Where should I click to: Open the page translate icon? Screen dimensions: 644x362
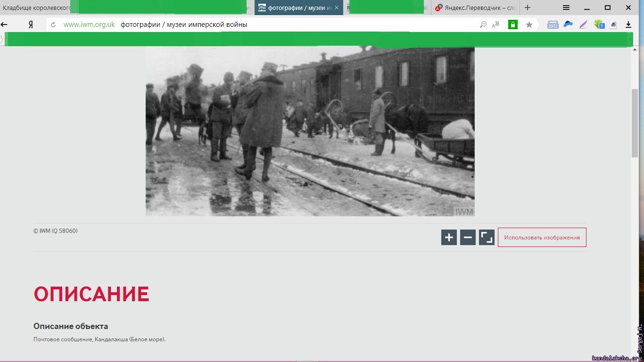[495, 25]
